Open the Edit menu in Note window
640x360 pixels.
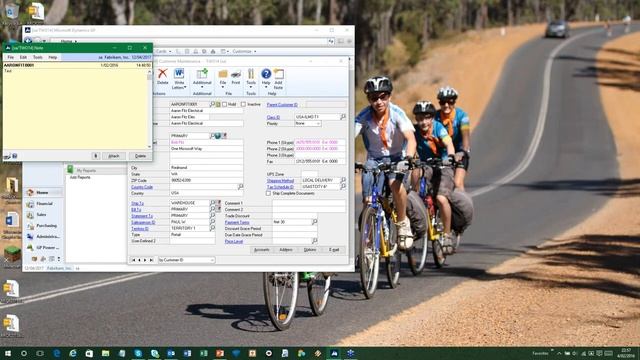click(x=23, y=58)
